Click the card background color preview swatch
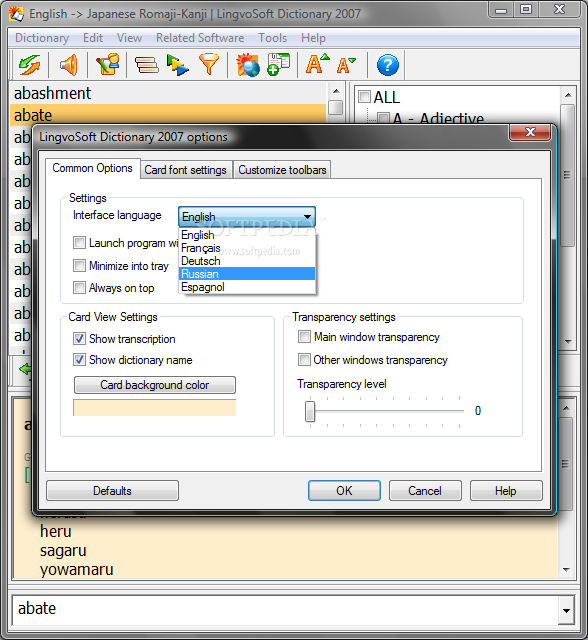The height and width of the screenshot is (640, 588). pyautogui.click(x=155, y=407)
